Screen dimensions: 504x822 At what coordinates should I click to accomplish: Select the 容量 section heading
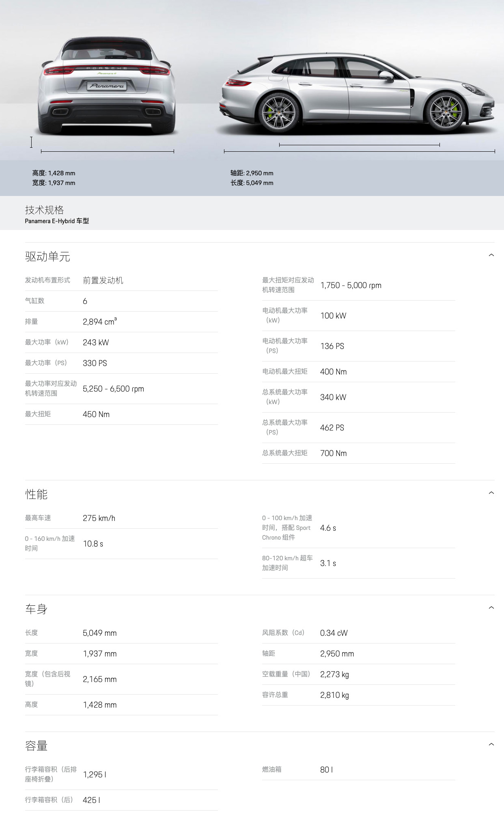click(x=36, y=746)
